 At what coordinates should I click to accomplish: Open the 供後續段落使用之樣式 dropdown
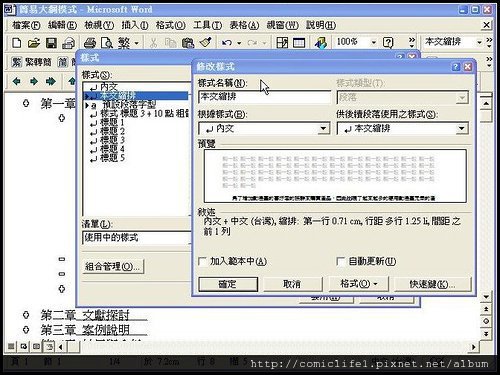(x=462, y=128)
